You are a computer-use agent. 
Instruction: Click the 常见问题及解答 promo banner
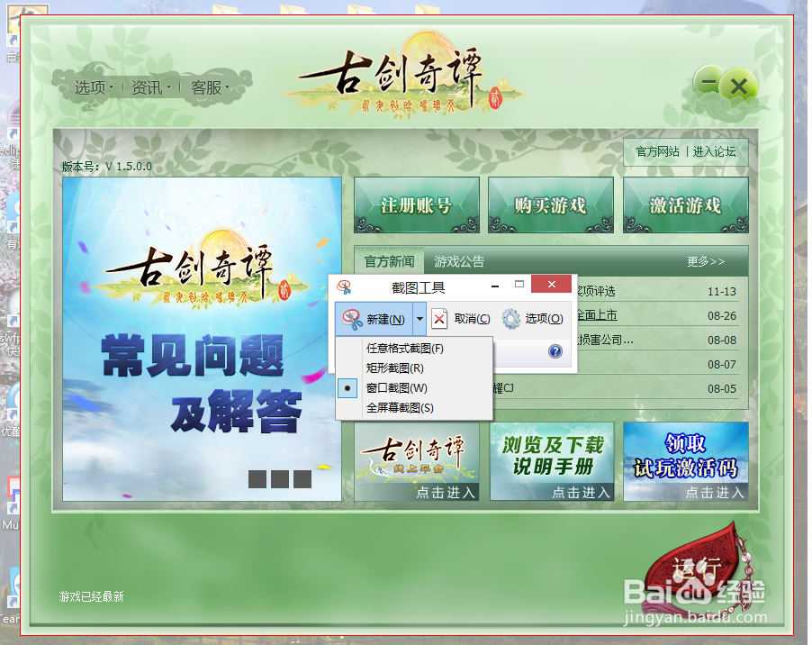pyautogui.click(x=202, y=340)
